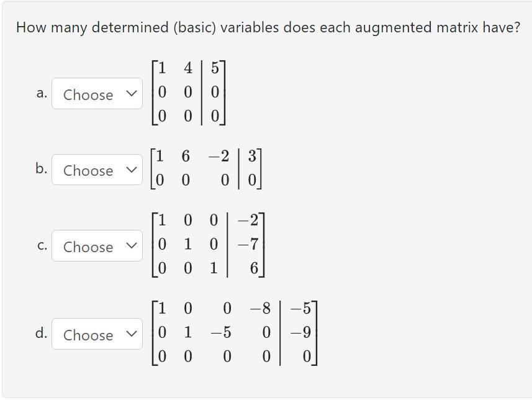
Task: Open the Choose dropdown for part c
Action: click(x=97, y=247)
